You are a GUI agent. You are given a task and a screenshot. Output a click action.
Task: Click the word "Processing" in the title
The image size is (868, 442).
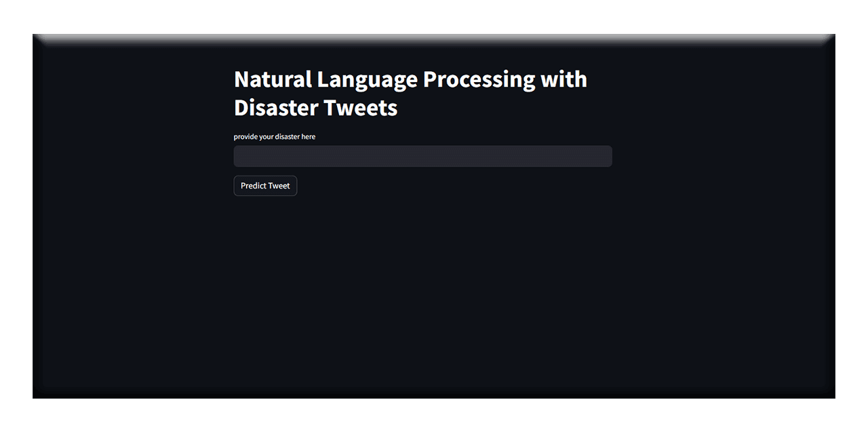click(479, 79)
